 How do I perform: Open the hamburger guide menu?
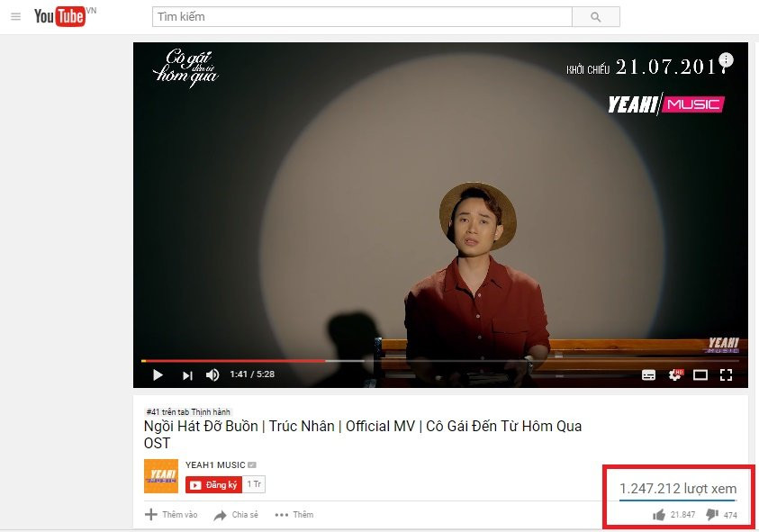click(15, 16)
